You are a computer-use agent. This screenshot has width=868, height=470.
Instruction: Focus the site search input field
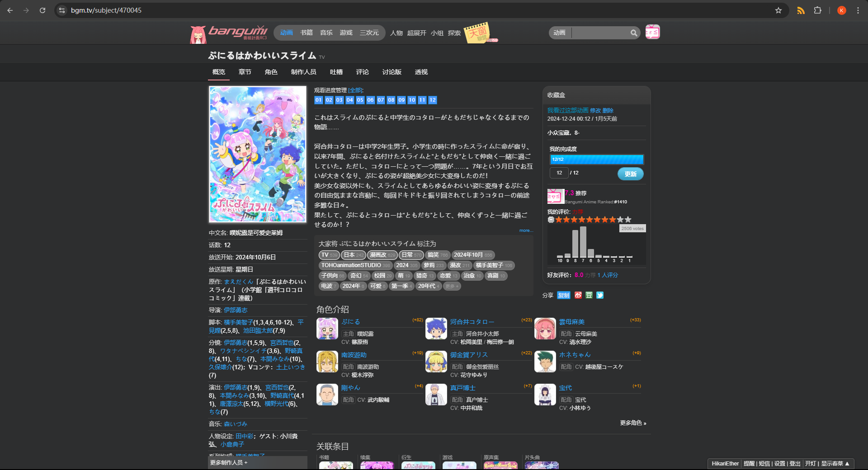600,33
